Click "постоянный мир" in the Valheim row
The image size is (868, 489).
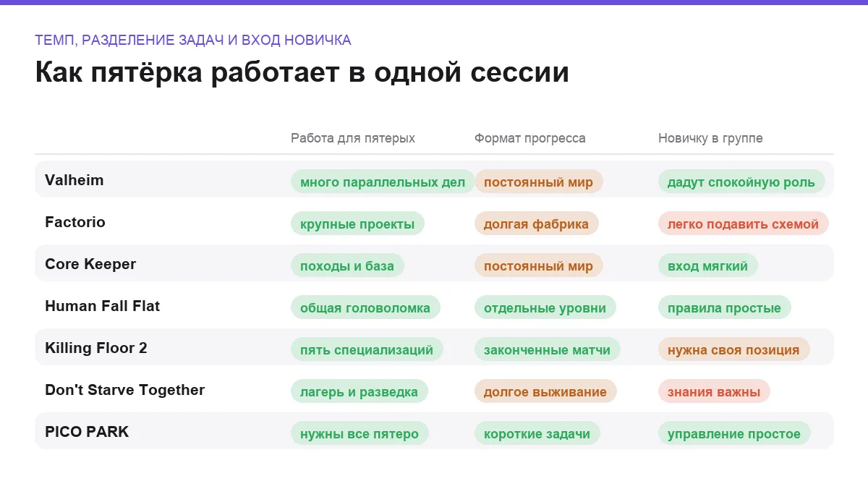(538, 182)
